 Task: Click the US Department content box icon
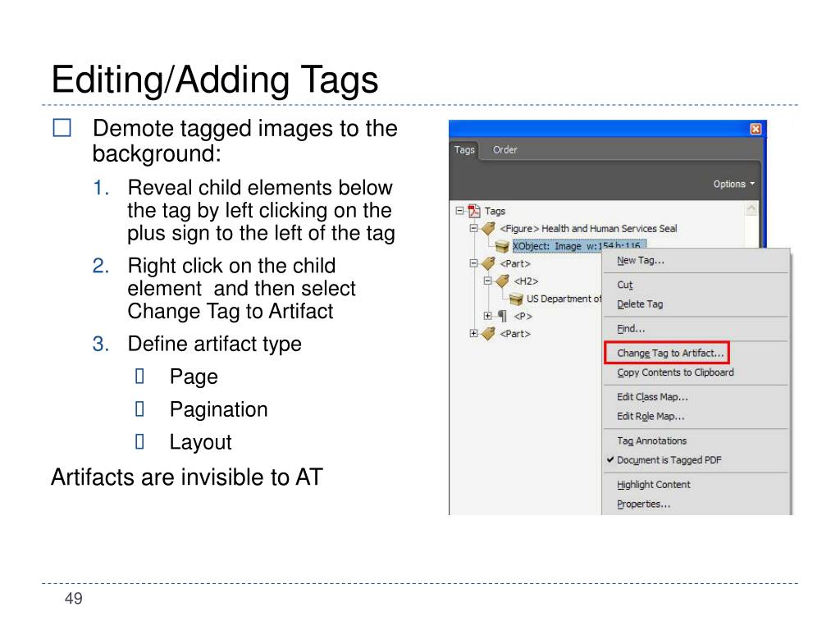(516, 299)
